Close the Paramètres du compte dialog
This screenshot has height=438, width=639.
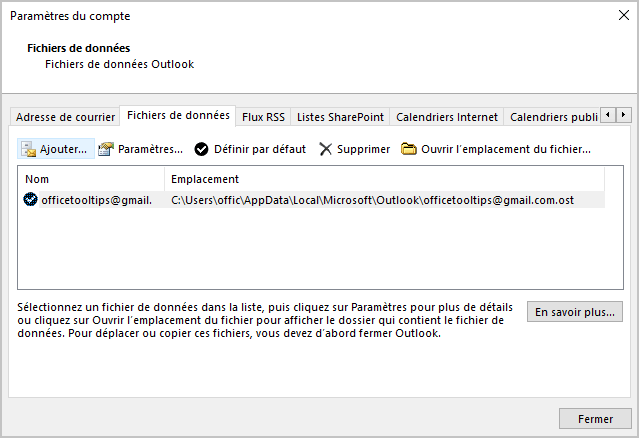[x=624, y=15]
